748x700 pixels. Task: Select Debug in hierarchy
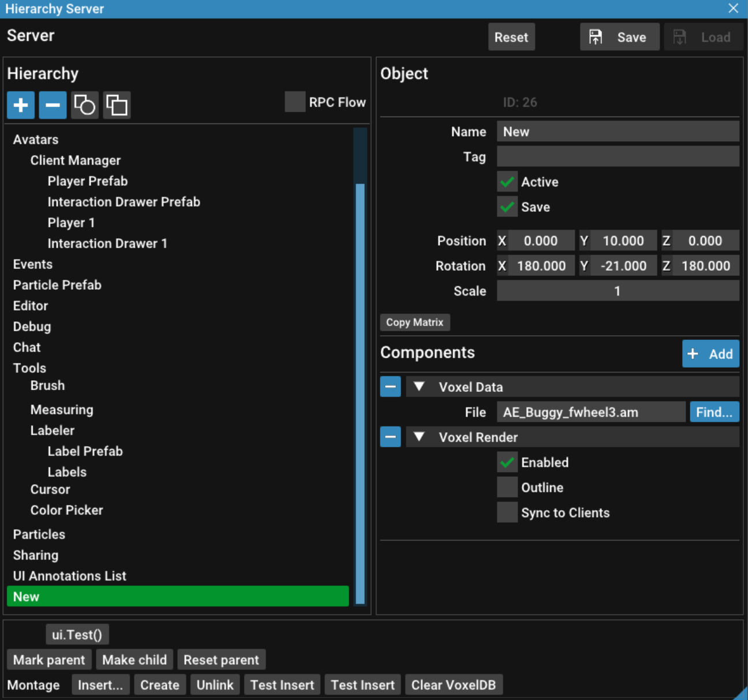coord(32,327)
